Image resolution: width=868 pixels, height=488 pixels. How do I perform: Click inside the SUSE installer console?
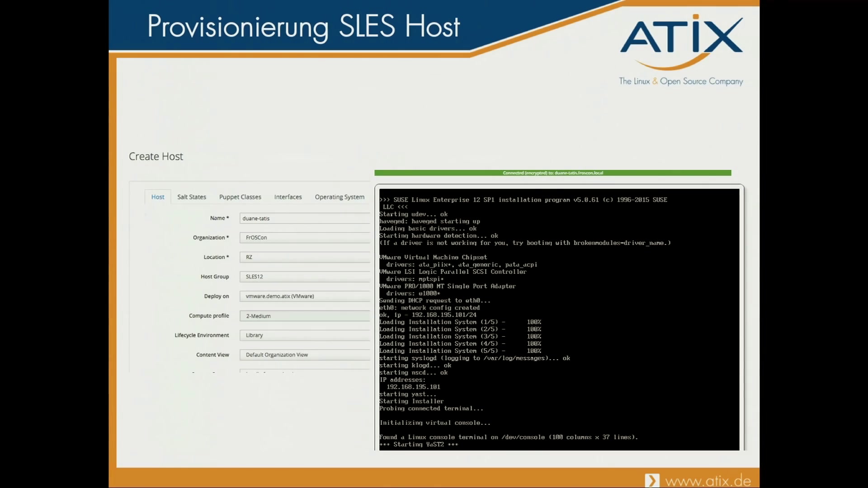[559, 319]
